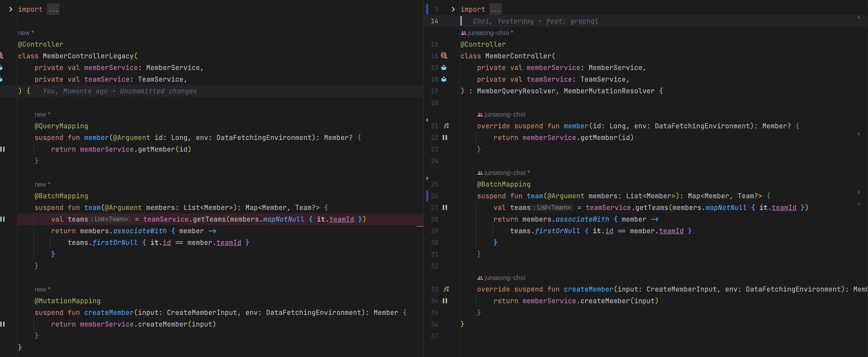
Task: Expand the import block in the left editor
Action: click(x=11, y=9)
